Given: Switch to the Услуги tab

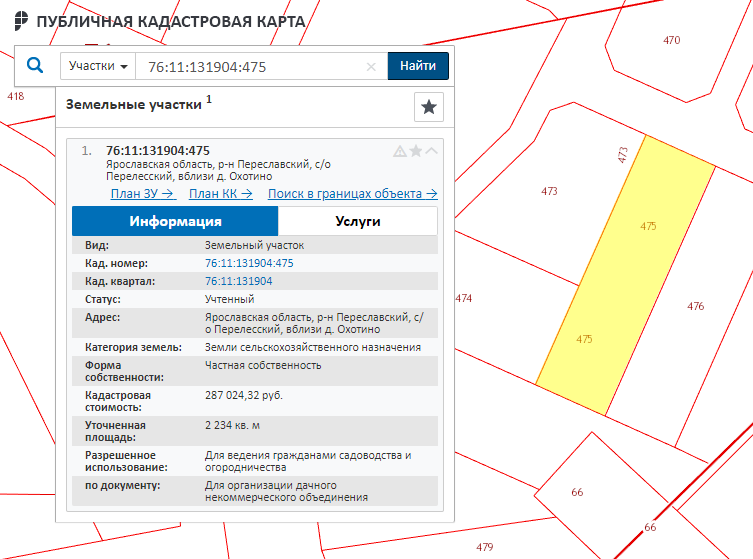Looking at the screenshot, I should click(358, 221).
